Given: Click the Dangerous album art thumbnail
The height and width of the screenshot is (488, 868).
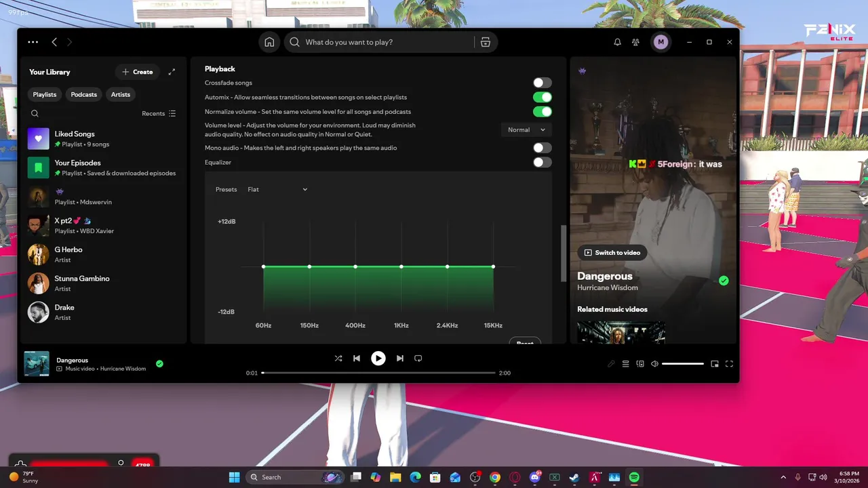Looking at the screenshot, I should pos(37,363).
